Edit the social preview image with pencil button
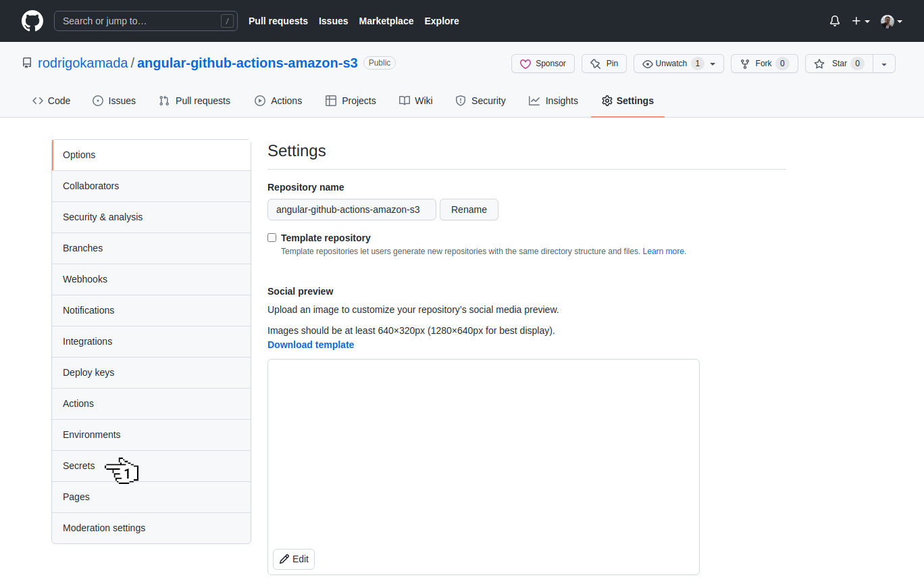 tap(293, 559)
